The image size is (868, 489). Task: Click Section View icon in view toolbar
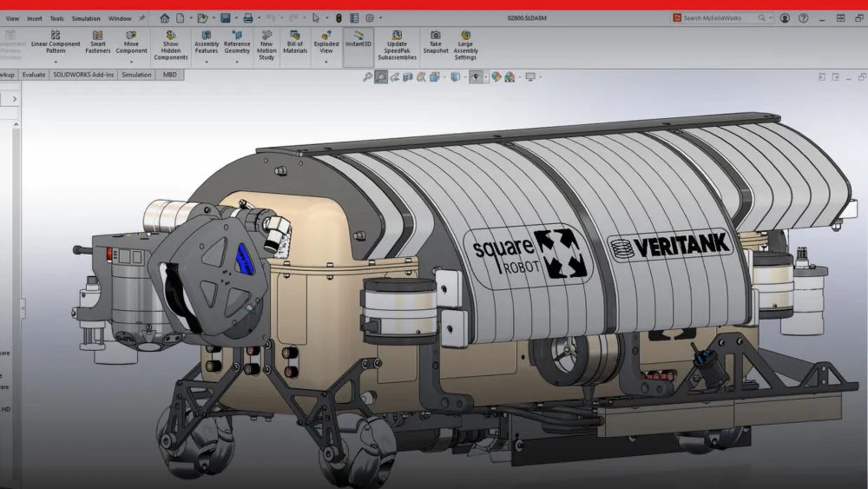pos(408,77)
